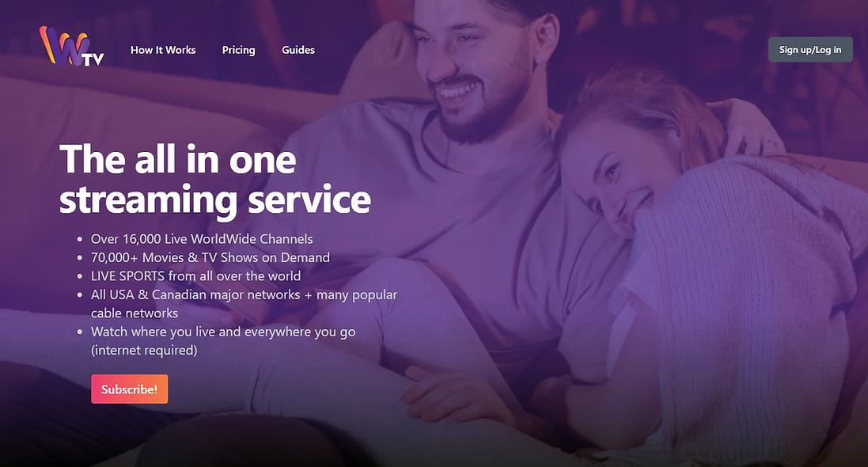Click the white TV text in logo
The image size is (868, 467).
coord(93,59)
